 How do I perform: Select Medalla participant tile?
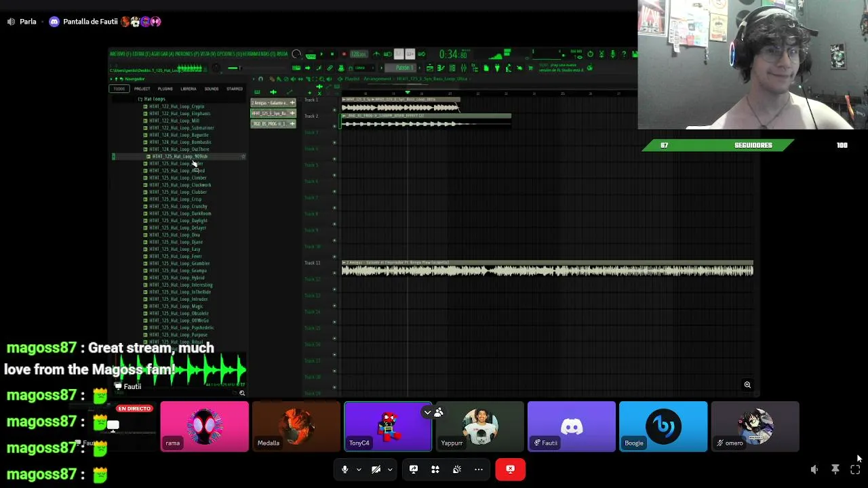pos(296,426)
